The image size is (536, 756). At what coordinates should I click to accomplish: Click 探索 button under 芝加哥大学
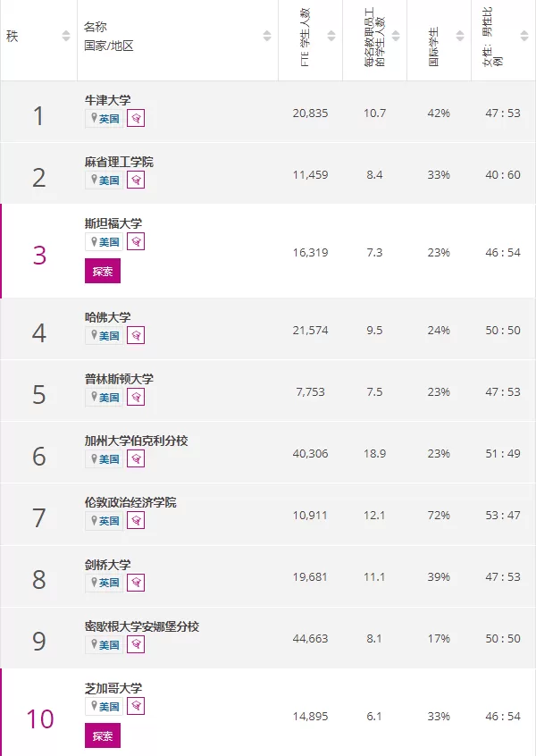pyautogui.click(x=103, y=735)
